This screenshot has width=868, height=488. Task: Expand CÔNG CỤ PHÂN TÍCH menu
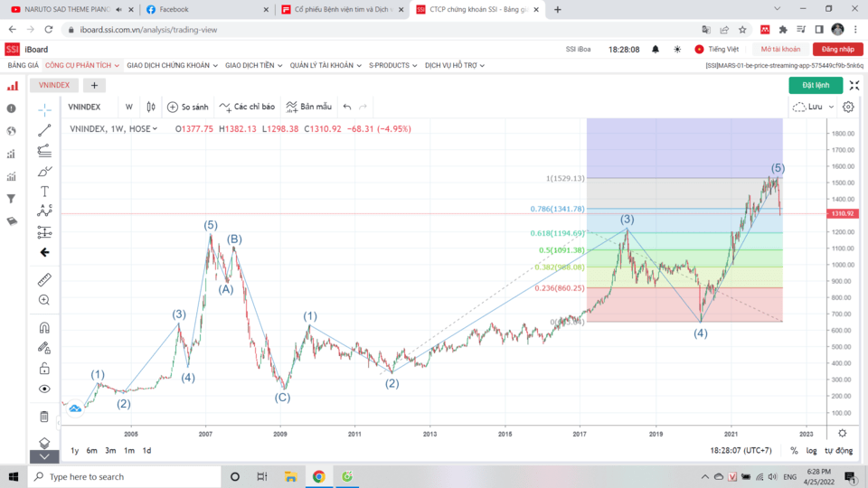pos(82,65)
